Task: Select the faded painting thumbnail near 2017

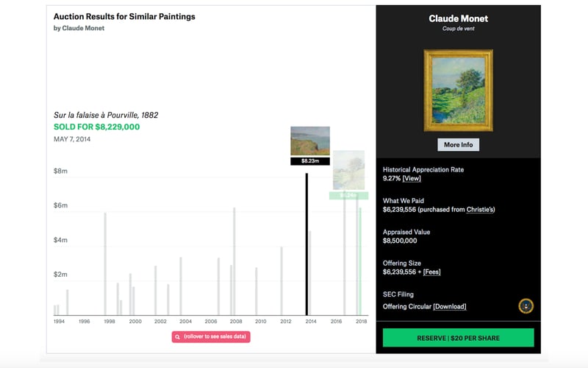Action: point(348,170)
